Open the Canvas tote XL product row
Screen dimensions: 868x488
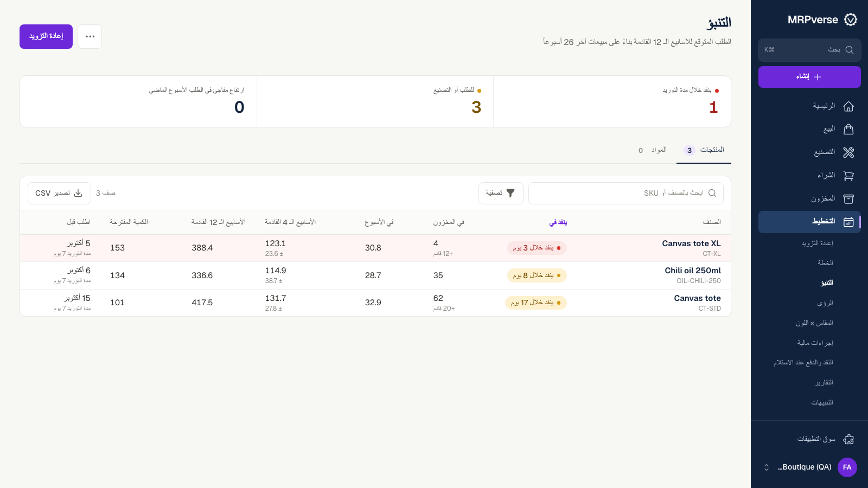click(375, 248)
